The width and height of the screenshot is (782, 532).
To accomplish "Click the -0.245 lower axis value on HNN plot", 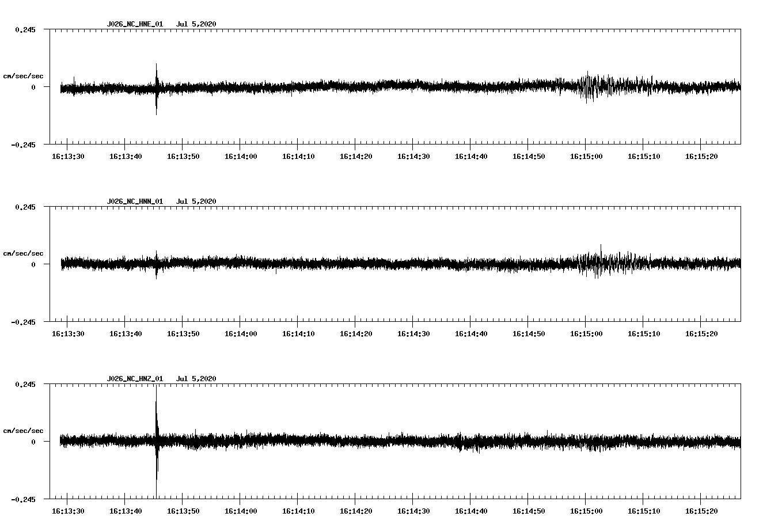I will click(x=23, y=322).
